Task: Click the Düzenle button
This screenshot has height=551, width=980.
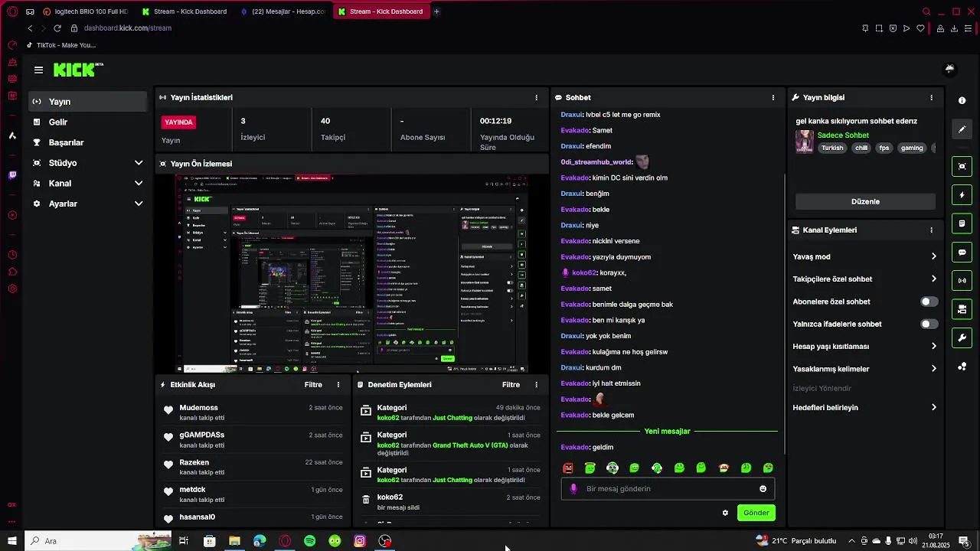Action: (x=865, y=201)
